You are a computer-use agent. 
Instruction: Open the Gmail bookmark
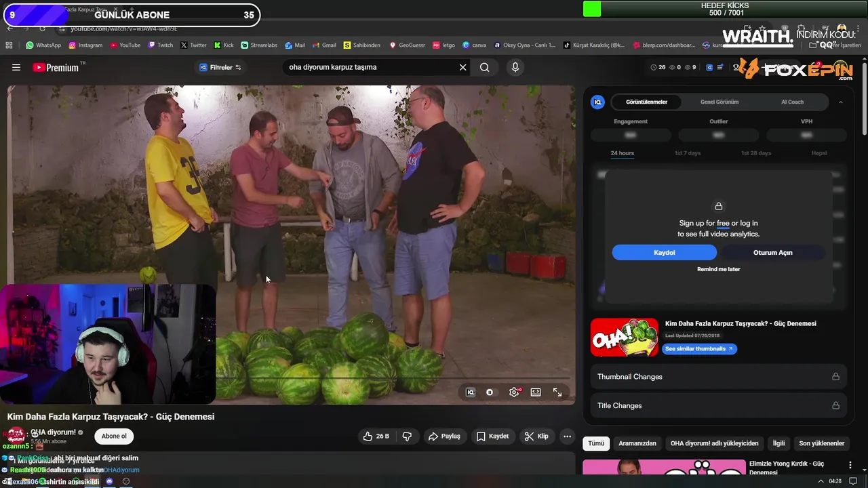[x=324, y=45]
